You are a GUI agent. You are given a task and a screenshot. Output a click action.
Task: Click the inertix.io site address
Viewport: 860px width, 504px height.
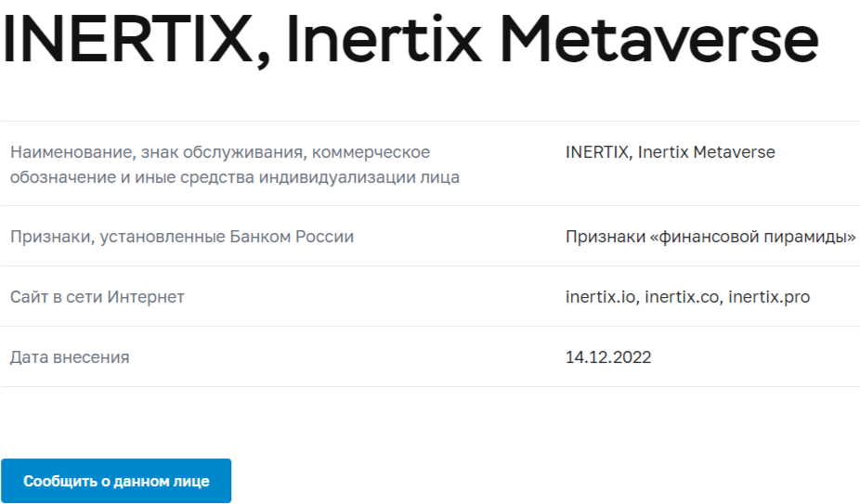600,297
